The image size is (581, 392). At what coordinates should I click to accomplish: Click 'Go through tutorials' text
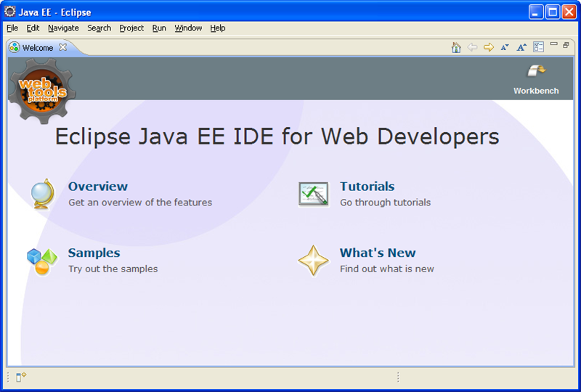(x=386, y=203)
